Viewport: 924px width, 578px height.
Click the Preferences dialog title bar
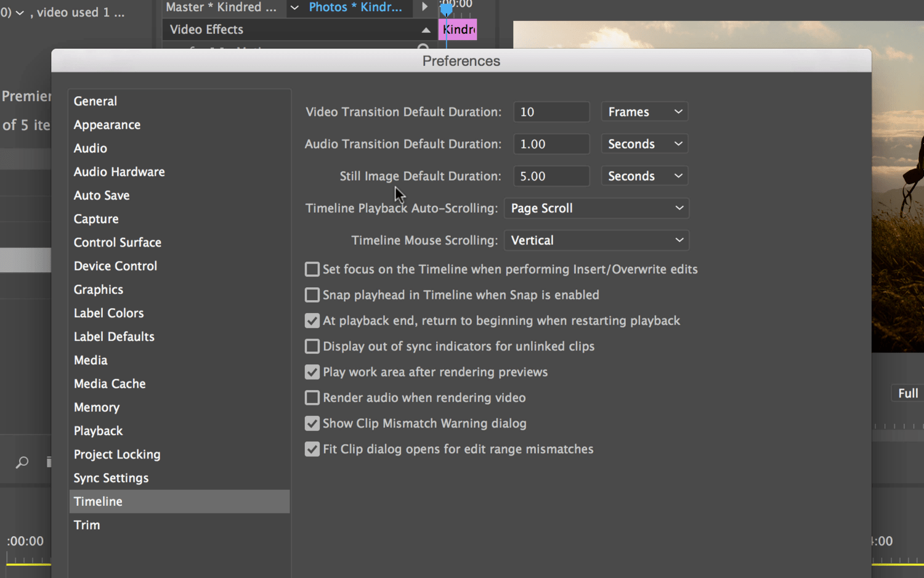click(x=461, y=61)
